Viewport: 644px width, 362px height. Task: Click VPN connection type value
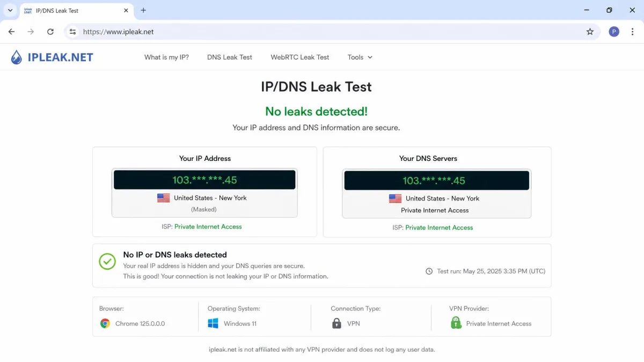click(x=354, y=324)
